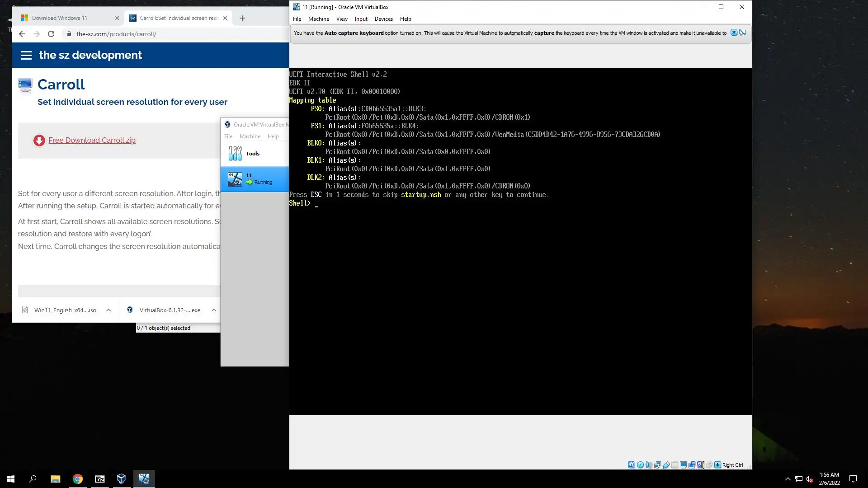This screenshot has width=868, height=488.
Task: Show hidden system tray icons
Action: coord(788,479)
